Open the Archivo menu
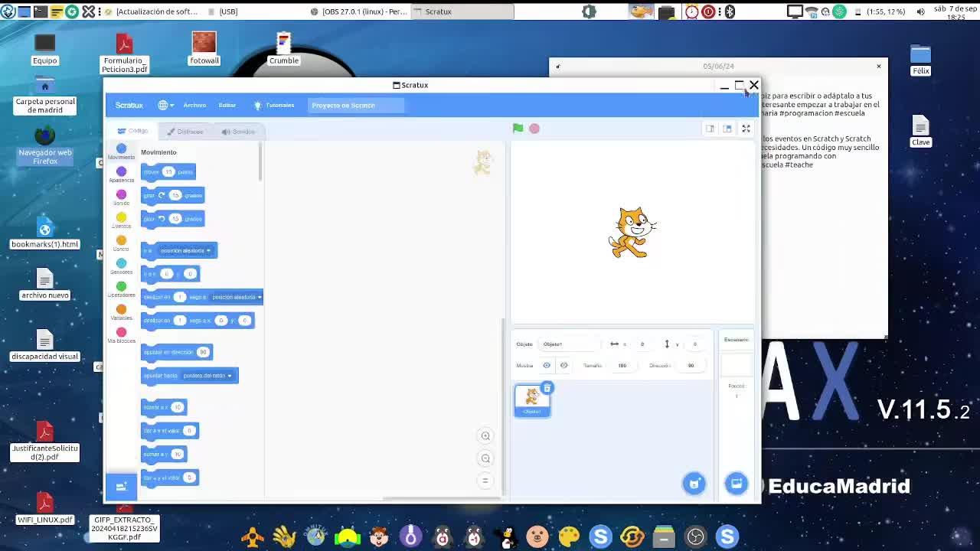 coord(194,105)
